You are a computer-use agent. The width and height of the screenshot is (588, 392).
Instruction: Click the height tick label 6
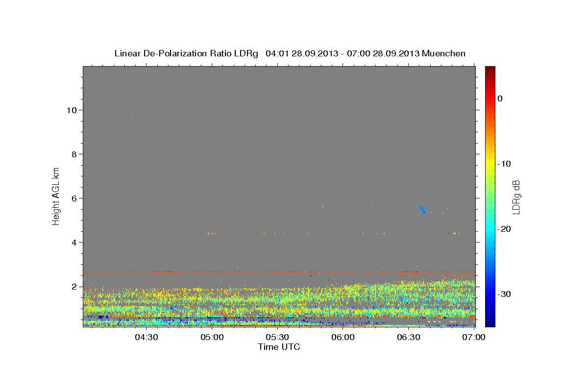pyautogui.click(x=75, y=198)
